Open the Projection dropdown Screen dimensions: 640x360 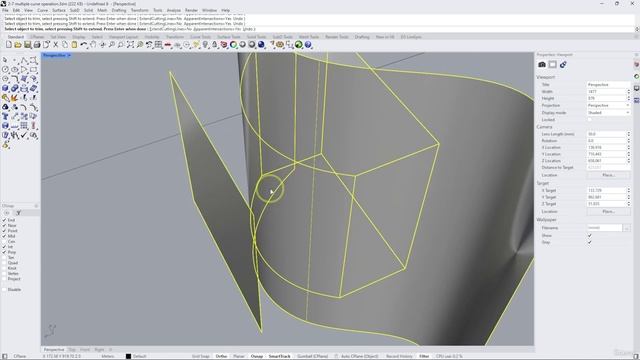608,105
